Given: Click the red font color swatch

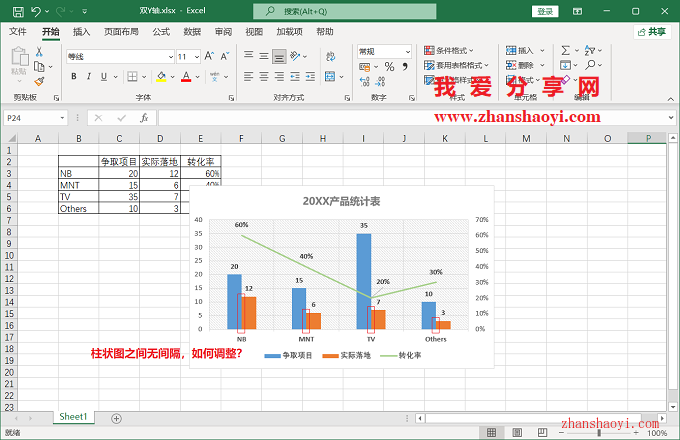Looking at the screenshot, I should [186, 77].
